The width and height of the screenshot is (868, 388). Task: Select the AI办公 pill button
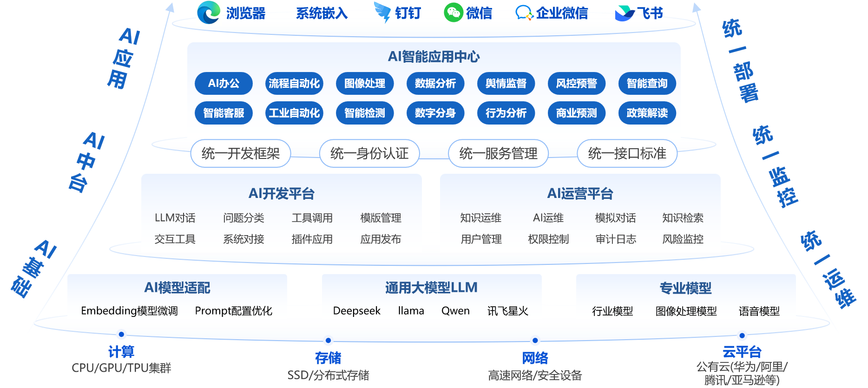tap(224, 84)
